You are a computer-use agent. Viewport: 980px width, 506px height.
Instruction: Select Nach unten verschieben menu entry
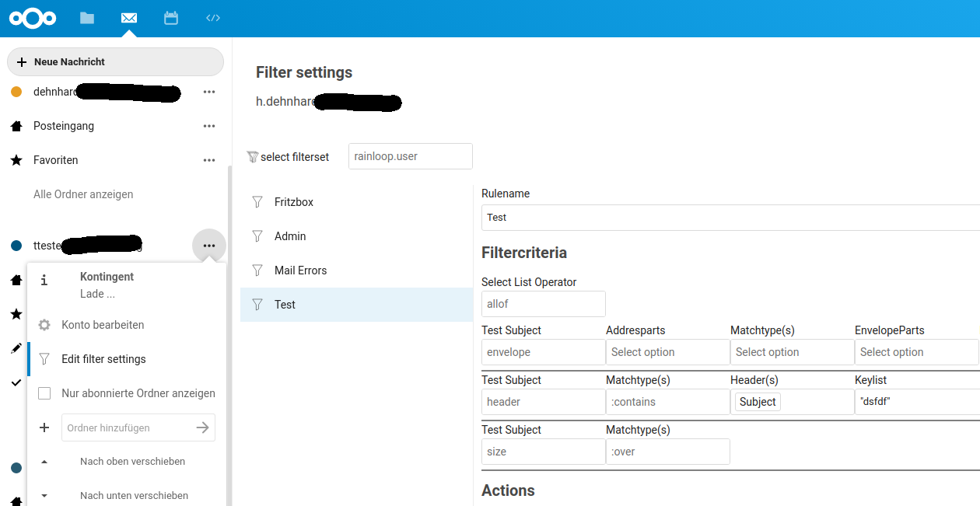pyautogui.click(x=127, y=495)
